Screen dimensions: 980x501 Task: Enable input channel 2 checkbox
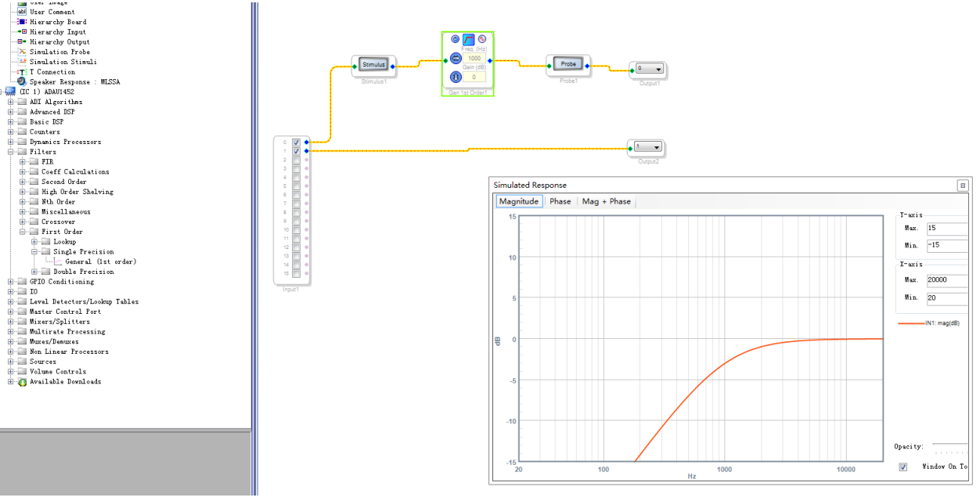click(x=296, y=160)
